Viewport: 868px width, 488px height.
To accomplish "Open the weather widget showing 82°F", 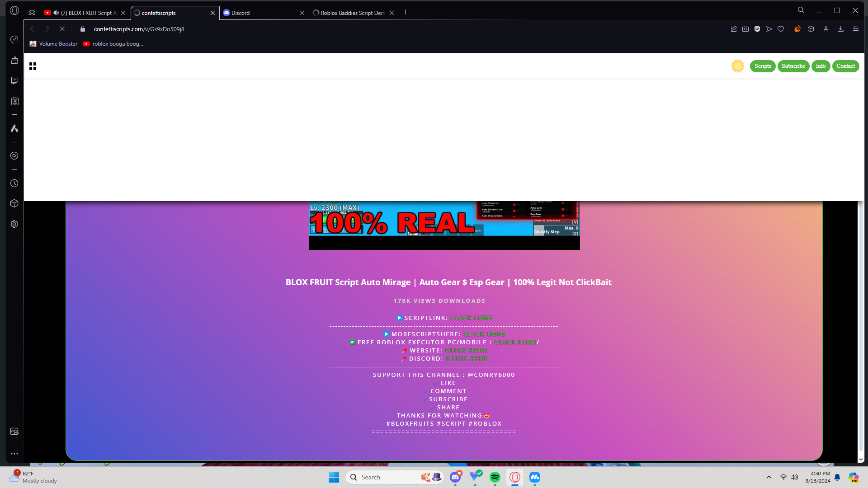I will pos(33,477).
